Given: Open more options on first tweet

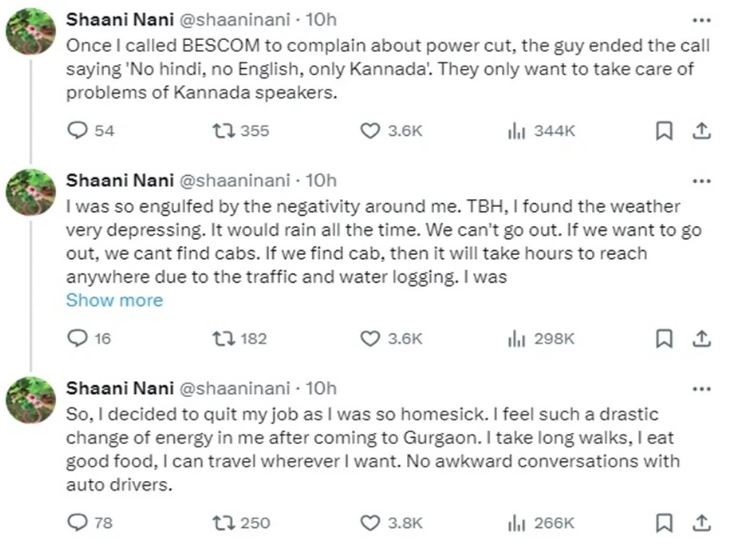Looking at the screenshot, I should click(701, 20).
